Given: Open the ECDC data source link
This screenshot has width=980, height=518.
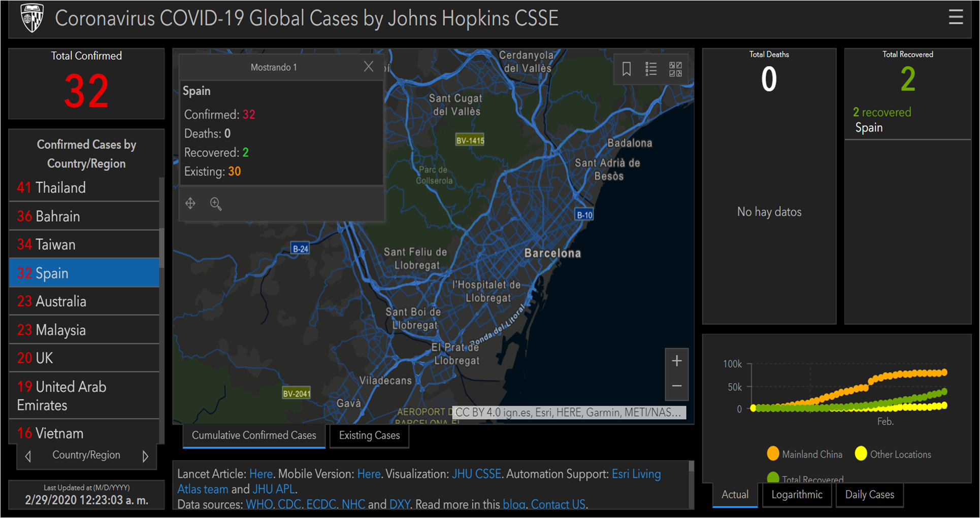Looking at the screenshot, I should coord(320,504).
